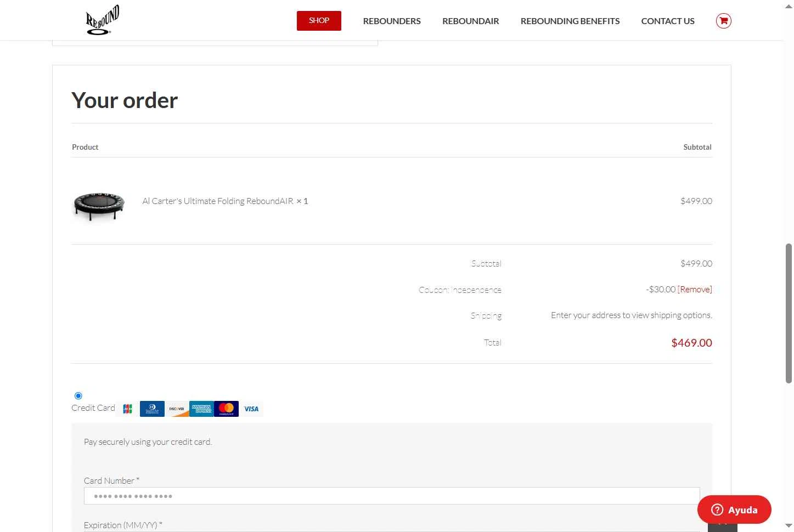Image resolution: width=794 pixels, height=532 pixels.
Task: Open the Ayuda help widget
Action: tap(734, 510)
